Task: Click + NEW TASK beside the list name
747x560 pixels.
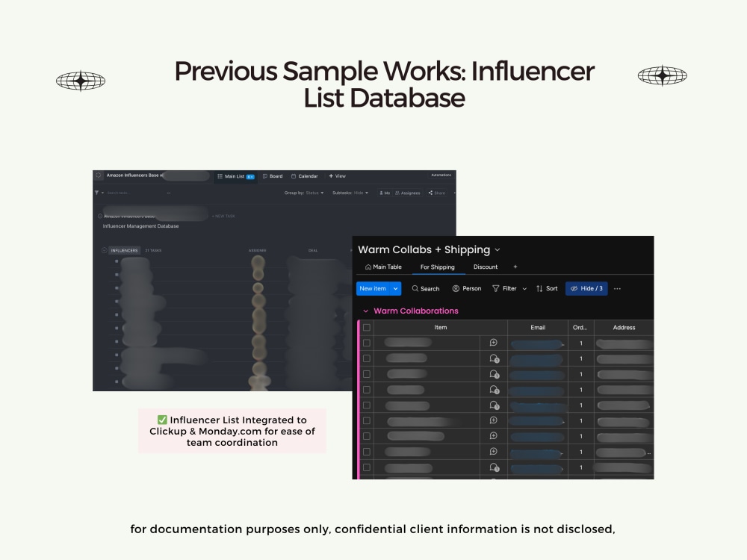Action: pyautogui.click(x=223, y=217)
